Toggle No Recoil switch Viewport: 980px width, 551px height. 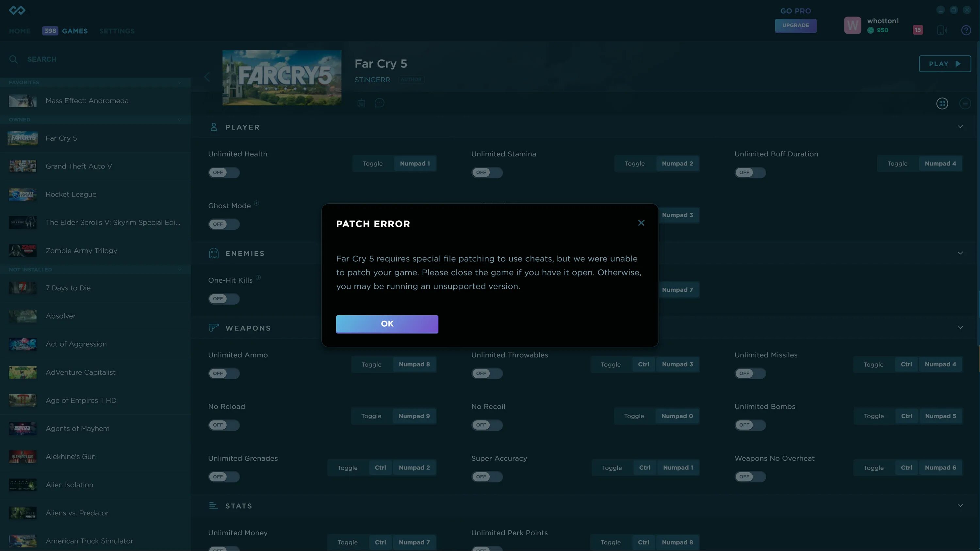point(487,425)
